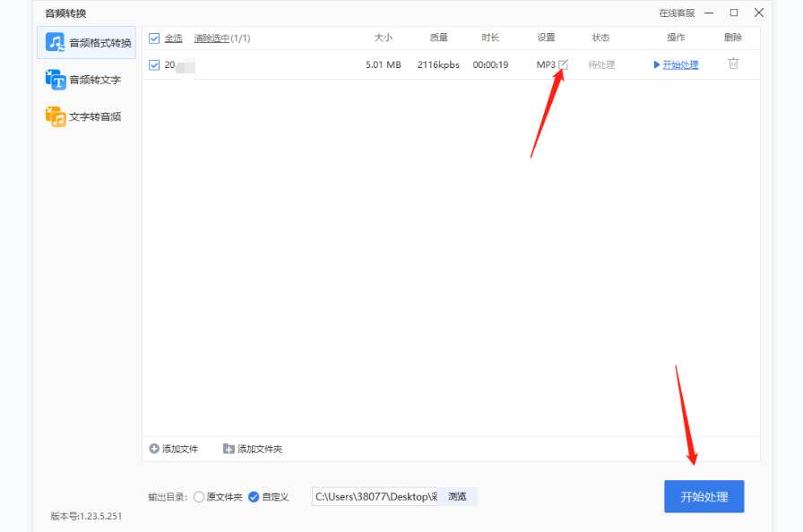Start the file via blue play triangle icon
Viewport: 803px width, 532px height.
click(656, 64)
